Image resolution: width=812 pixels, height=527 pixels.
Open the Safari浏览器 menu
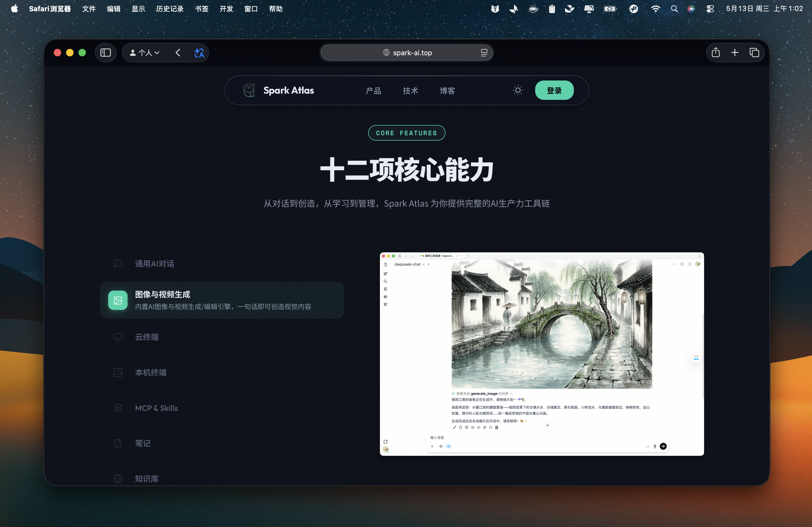[50, 9]
